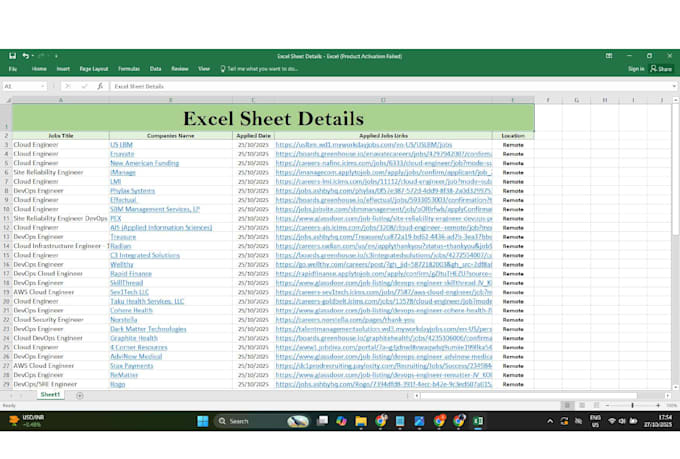The height and width of the screenshot is (459, 680).
Task: Switch to Normal view in status bar
Action: [567, 405]
